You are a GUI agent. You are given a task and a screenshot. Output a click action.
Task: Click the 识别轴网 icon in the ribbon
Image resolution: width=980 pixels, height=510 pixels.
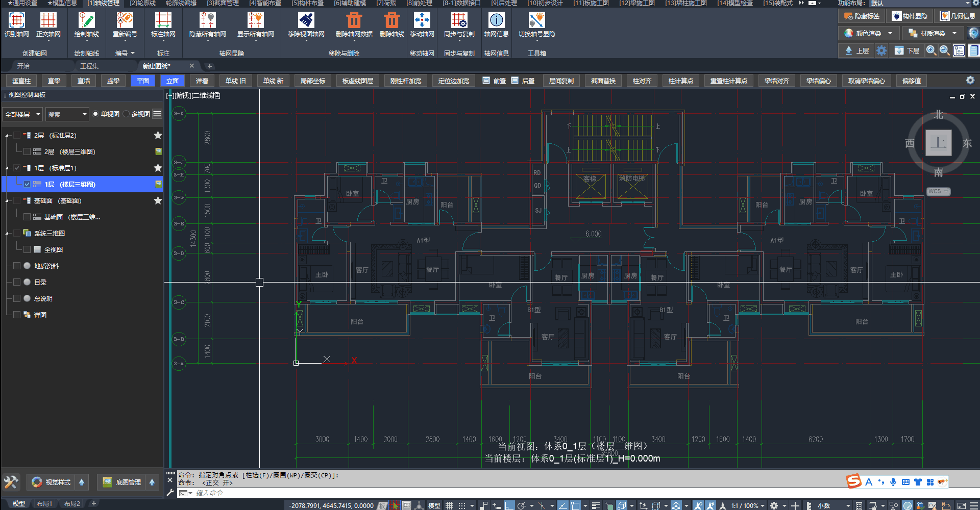pos(17,20)
